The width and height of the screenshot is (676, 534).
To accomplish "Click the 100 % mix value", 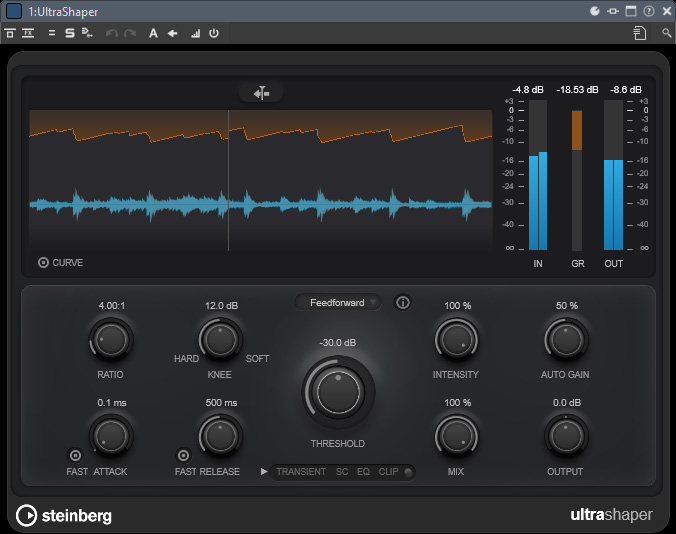I will 457,403.
